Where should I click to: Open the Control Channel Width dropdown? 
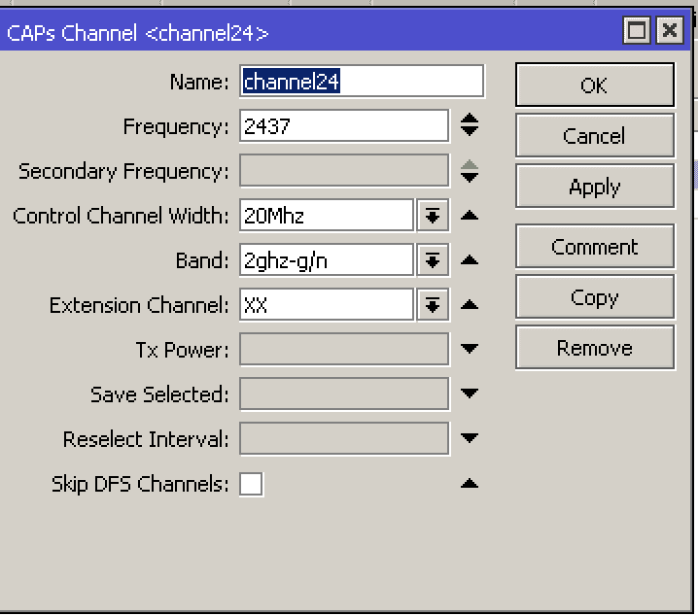coord(433,216)
